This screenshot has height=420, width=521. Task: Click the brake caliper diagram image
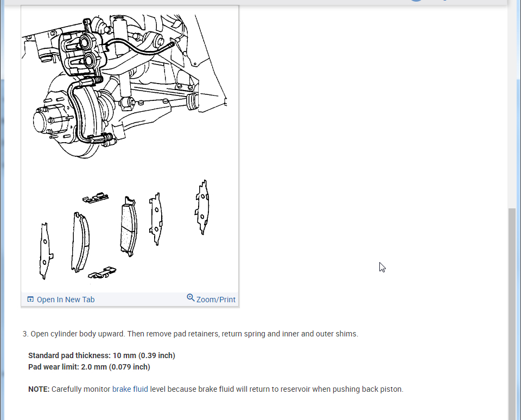[130, 149]
